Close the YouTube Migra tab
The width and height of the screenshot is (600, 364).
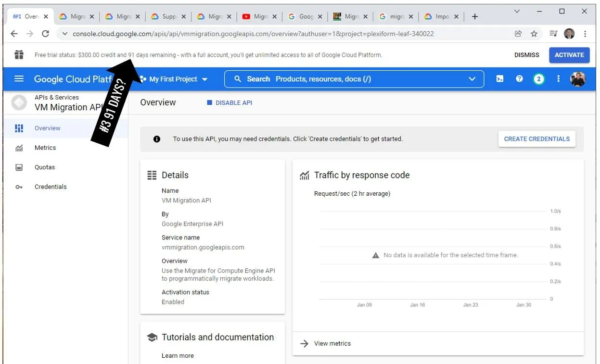[x=274, y=16]
